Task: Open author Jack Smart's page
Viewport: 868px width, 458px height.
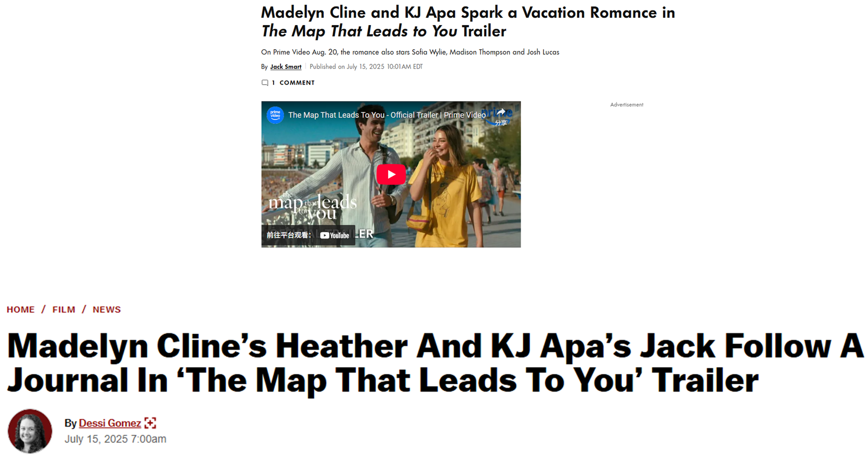Action: 286,66
